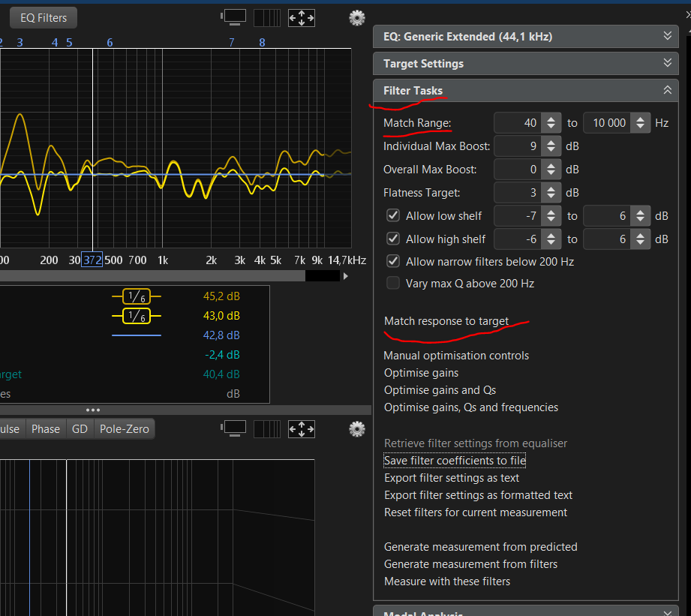This screenshot has width=691, height=616.
Task: Decrease Match Range upper limit 10 000 Hz
Action: tap(640, 127)
